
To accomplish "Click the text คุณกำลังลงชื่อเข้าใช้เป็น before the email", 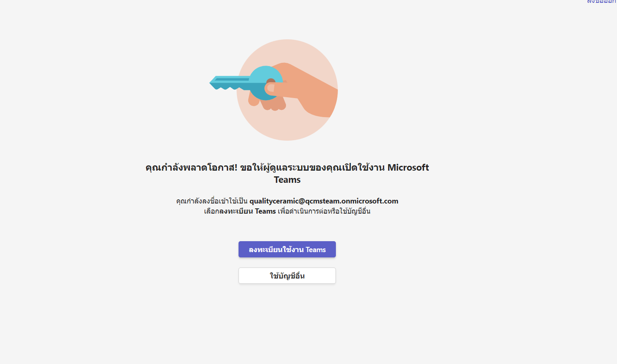I will [x=212, y=201].
